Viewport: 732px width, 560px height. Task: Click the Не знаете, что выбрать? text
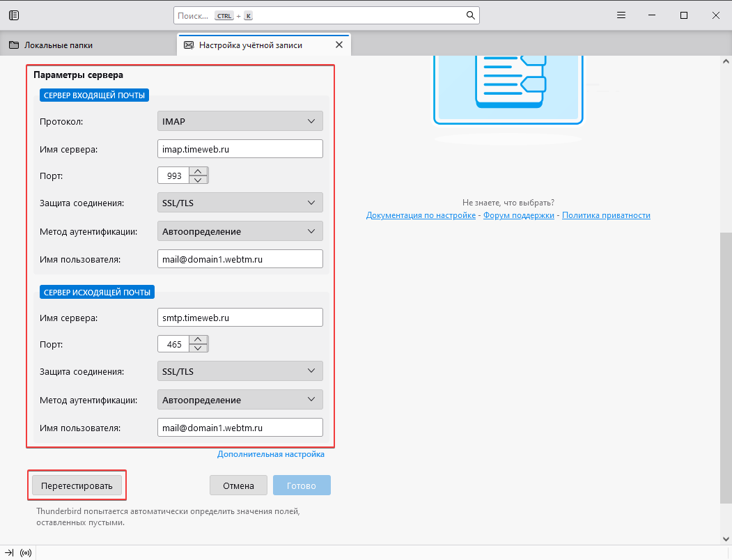pyautogui.click(x=508, y=203)
